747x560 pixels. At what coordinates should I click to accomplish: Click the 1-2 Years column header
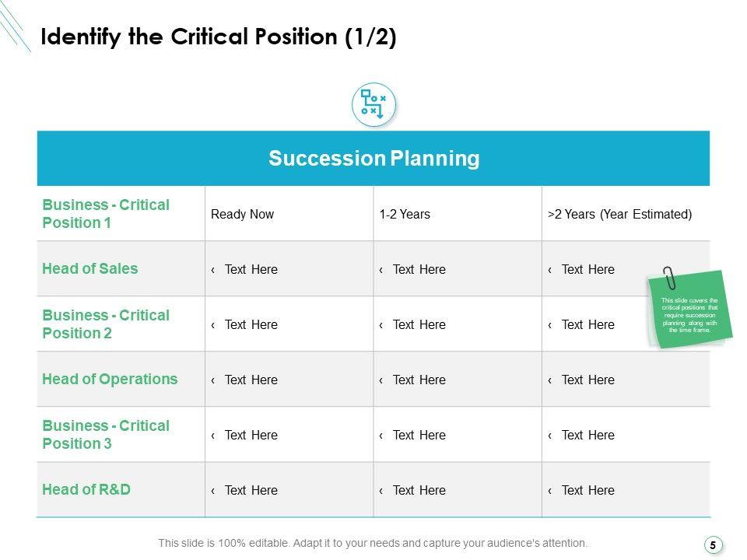coord(405,214)
